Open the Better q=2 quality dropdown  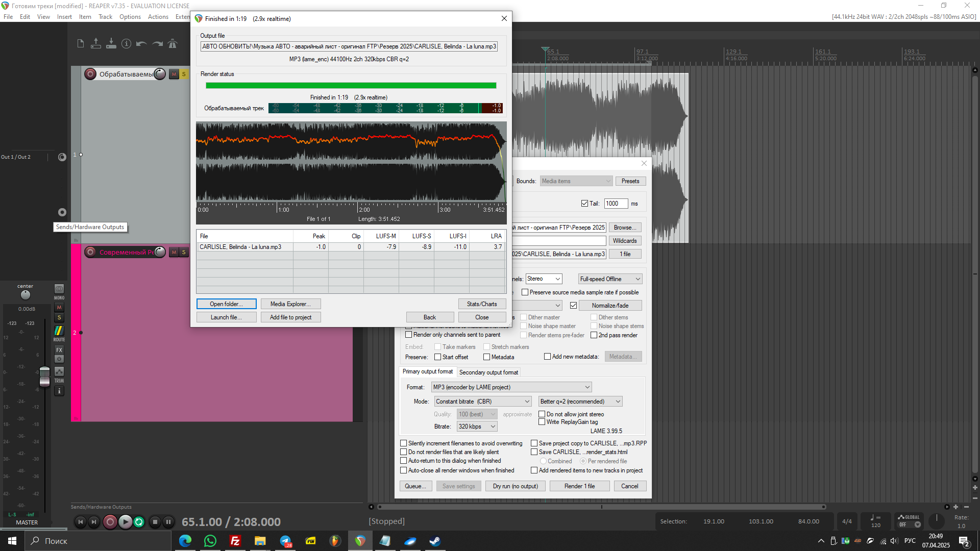(580, 402)
